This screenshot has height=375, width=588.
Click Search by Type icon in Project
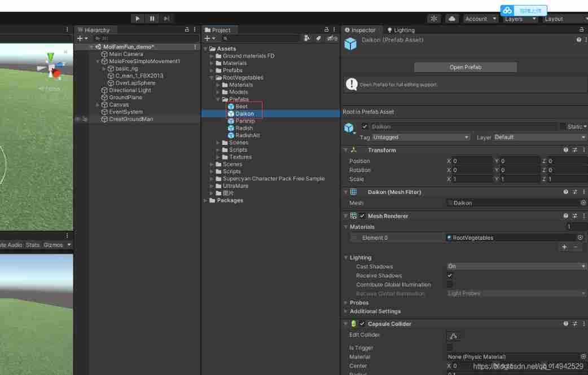coord(307,38)
